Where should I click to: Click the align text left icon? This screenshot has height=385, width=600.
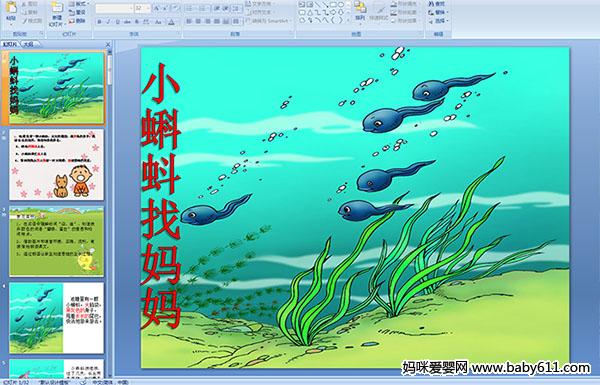coord(189,21)
